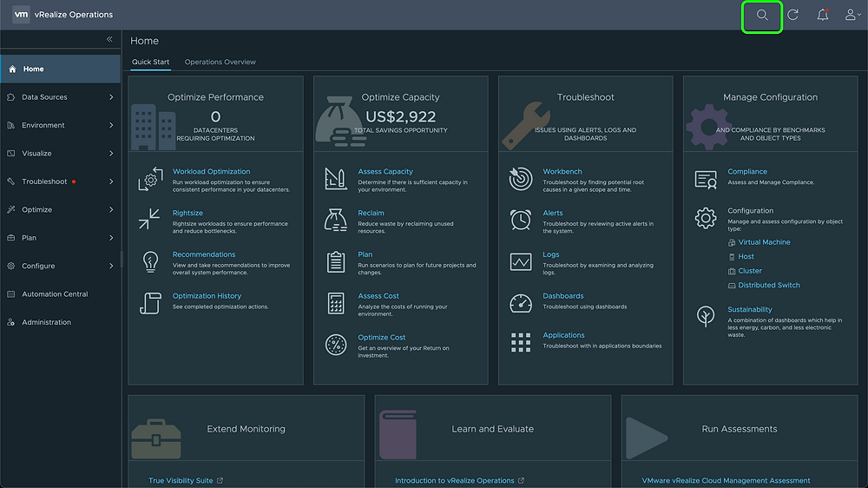This screenshot has height=488, width=868.
Task: Click the vm logo in header
Action: 21,15
